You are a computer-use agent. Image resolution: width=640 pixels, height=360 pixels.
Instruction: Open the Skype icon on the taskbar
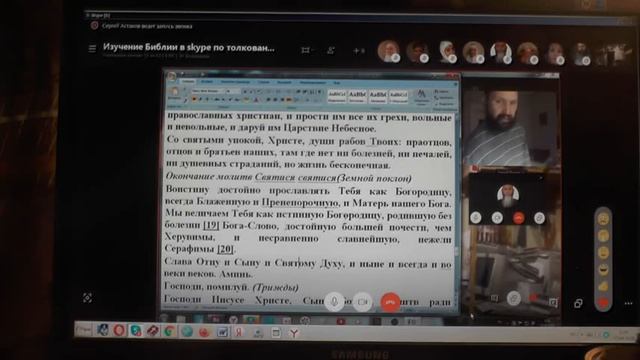(136, 330)
